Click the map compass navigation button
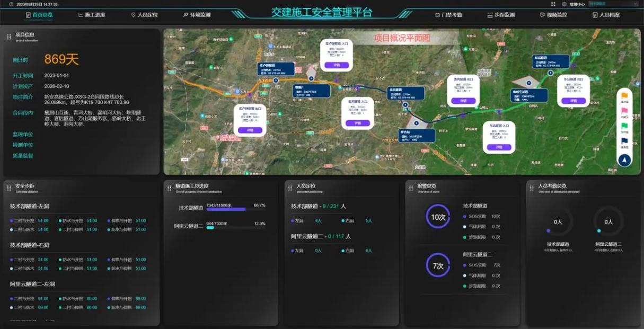The width and height of the screenshot is (644, 329). (624, 160)
